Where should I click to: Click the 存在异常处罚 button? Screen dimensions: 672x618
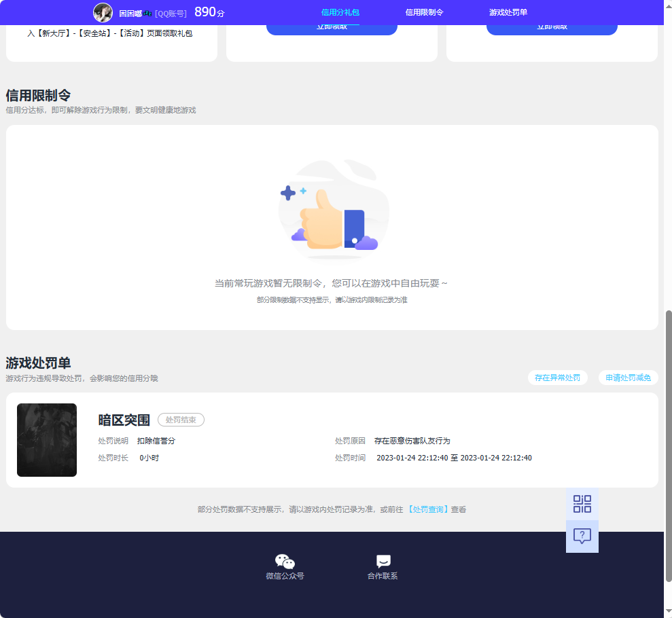click(x=558, y=378)
